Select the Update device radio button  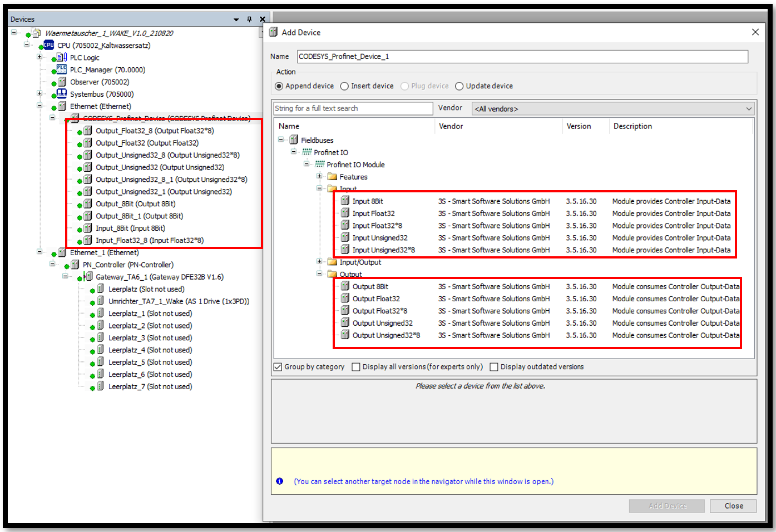pyautogui.click(x=459, y=86)
